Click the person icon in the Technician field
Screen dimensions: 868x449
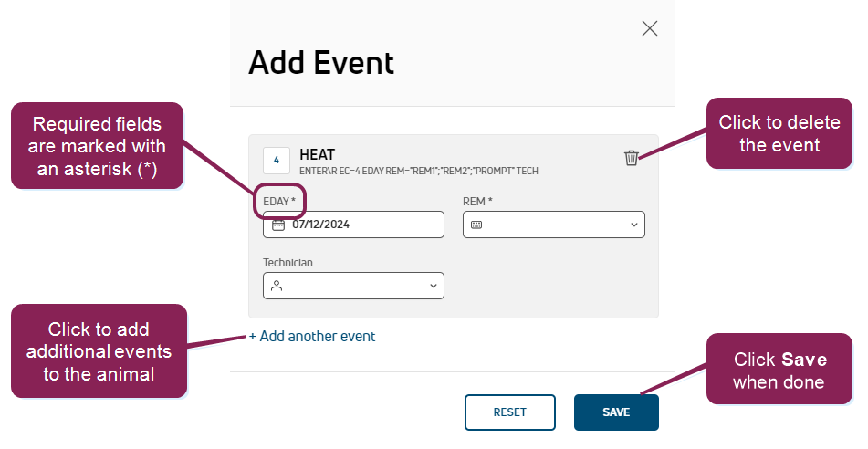coord(277,286)
